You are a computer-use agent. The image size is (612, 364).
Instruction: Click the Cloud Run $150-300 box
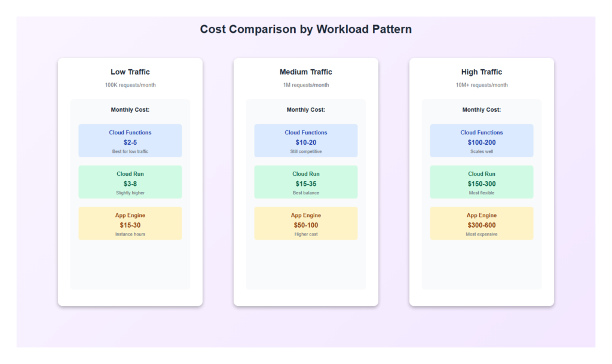tap(482, 182)
